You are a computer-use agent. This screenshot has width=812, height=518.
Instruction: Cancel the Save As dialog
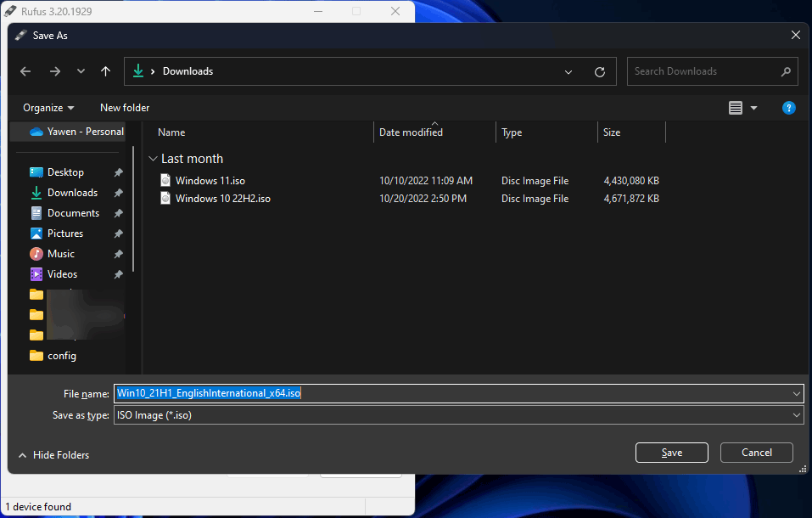point(756,453)
